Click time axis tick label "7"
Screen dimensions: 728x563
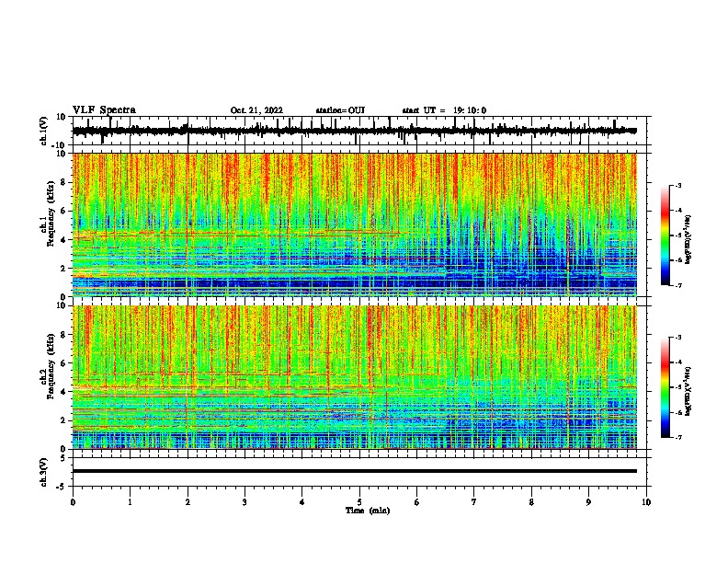(x=474, y=502)
